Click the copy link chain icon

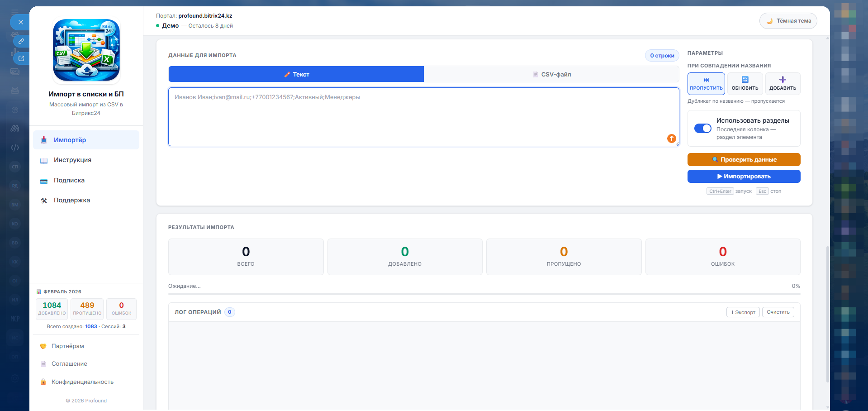pyautogui.click(x=21, y=41)
